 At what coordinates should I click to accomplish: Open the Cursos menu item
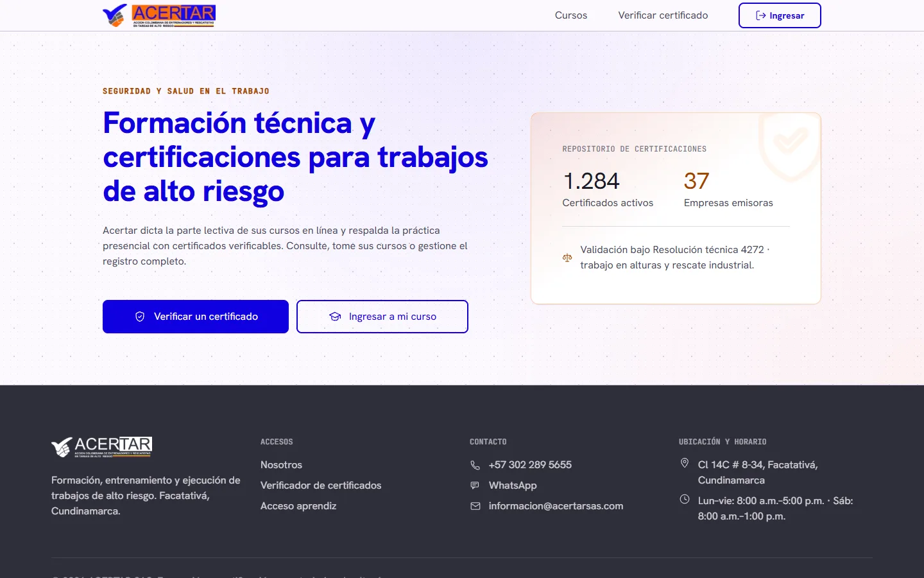click(x=571, y=15)
